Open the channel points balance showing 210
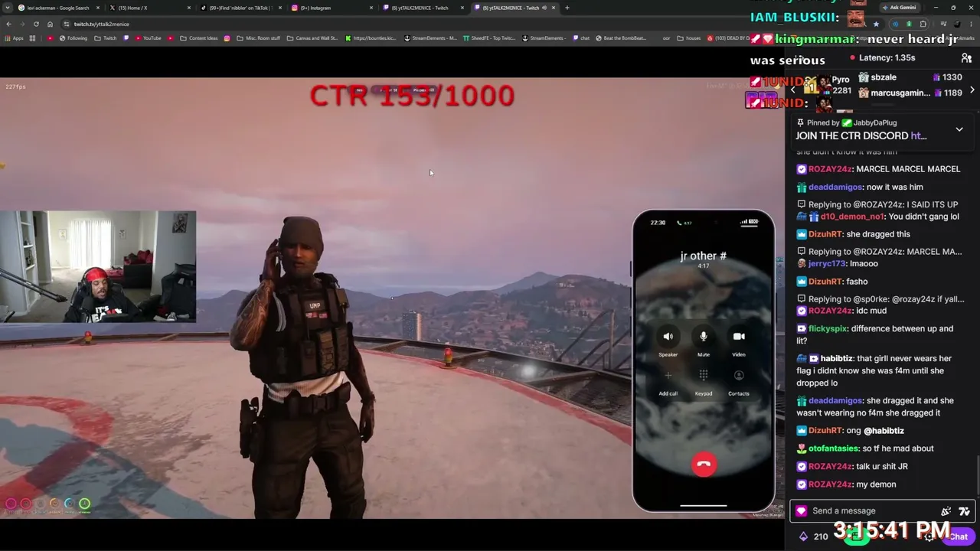Image resolution: width=980 pixels, height=551 pixels. coord(813,536)
